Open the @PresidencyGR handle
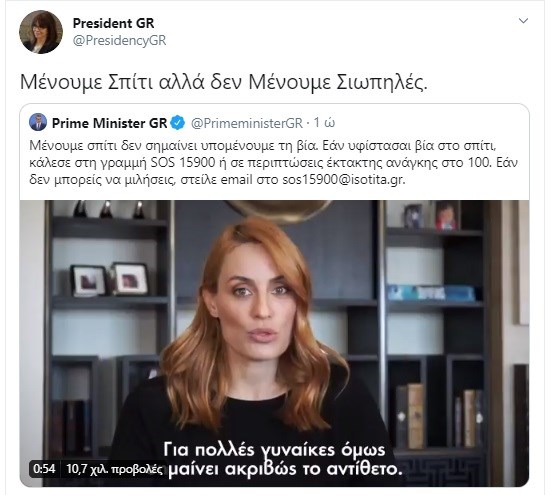 pyautogui.click(x=119, y=40)
